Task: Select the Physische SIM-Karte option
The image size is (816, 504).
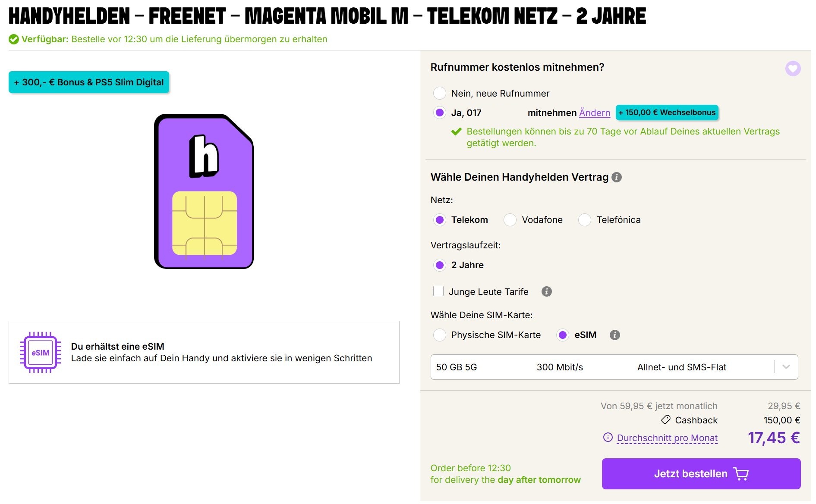Action: tap(440, 335)
